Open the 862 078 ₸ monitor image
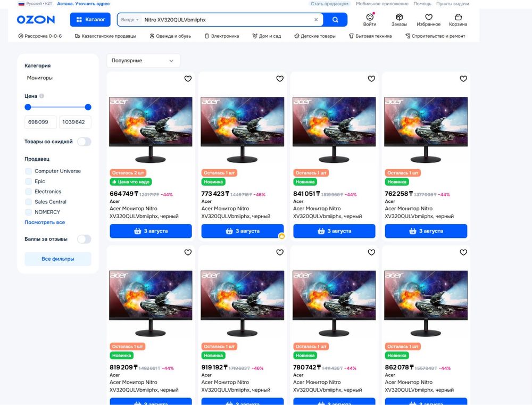 (426, 303)
